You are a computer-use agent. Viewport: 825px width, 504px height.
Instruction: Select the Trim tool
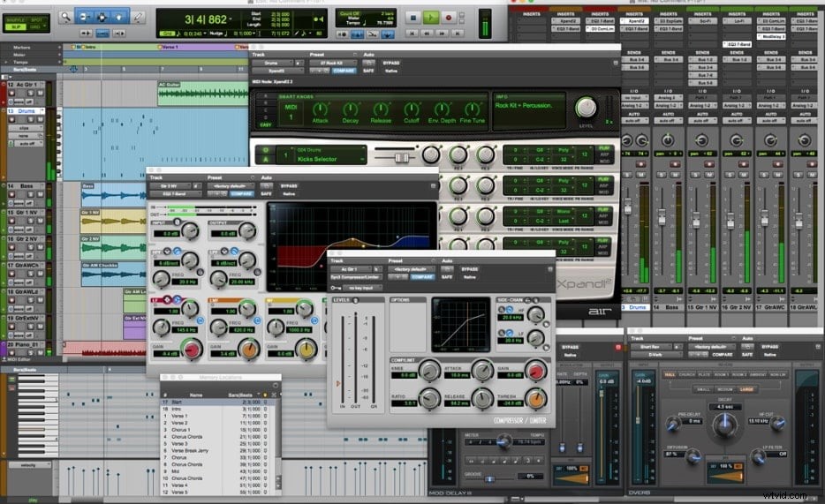84,18
